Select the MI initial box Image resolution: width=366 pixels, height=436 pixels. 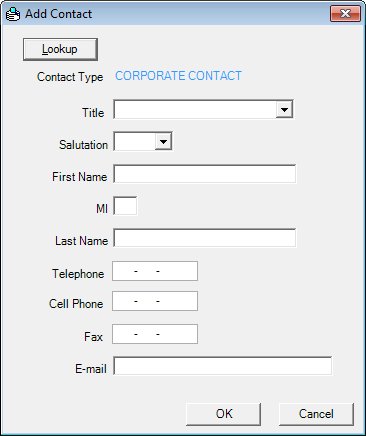(125, 206)
